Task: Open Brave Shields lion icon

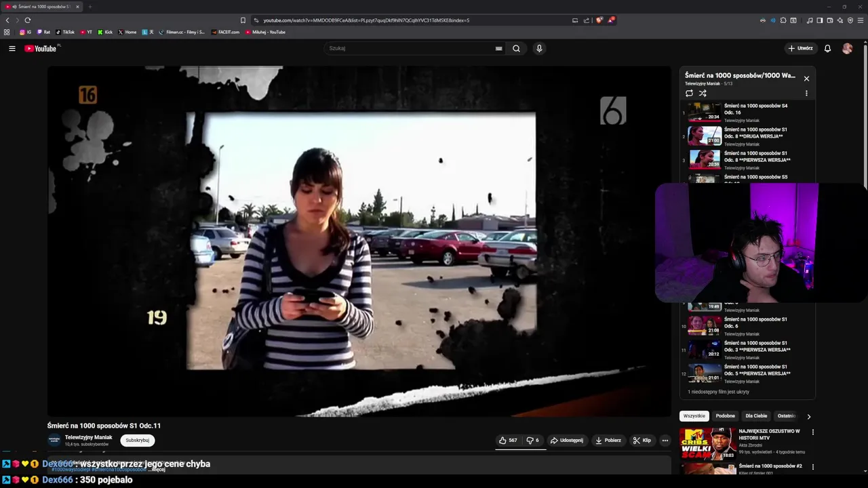Action: [599, 20]
